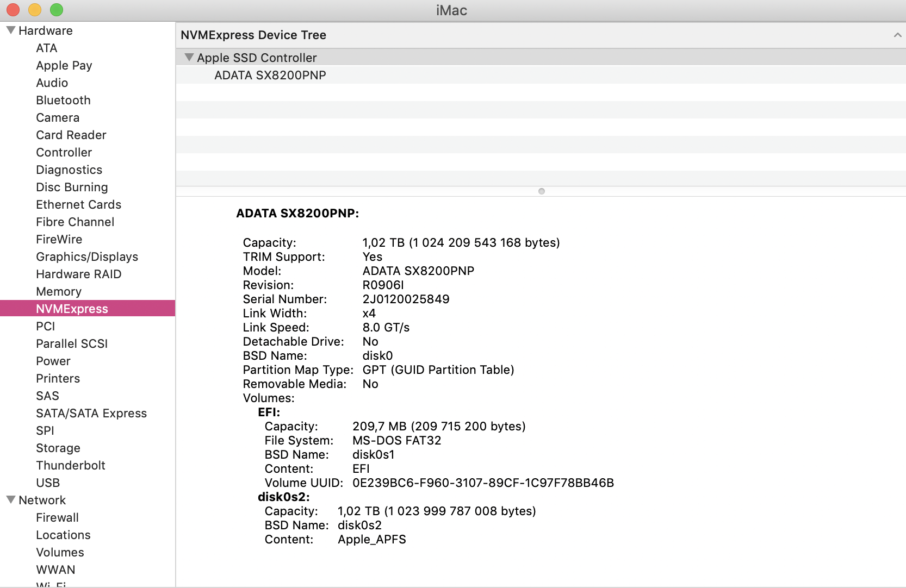Select ATA in the sidebar
Image resolution: width=906 pixels, height=588 pixels.
[47, 48]
